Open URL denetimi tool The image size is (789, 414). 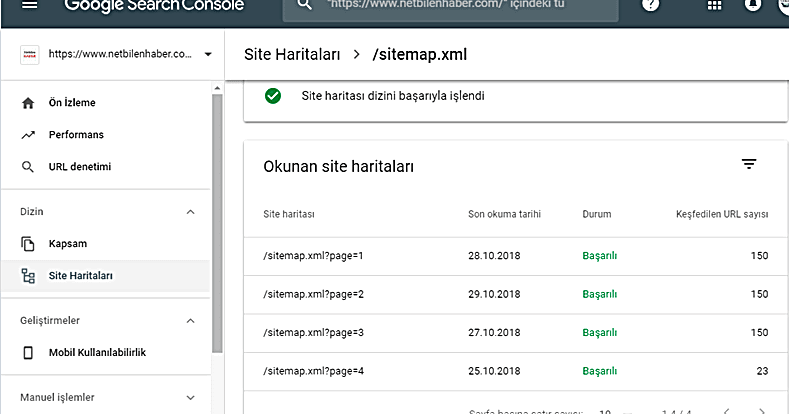pos(106,167)
